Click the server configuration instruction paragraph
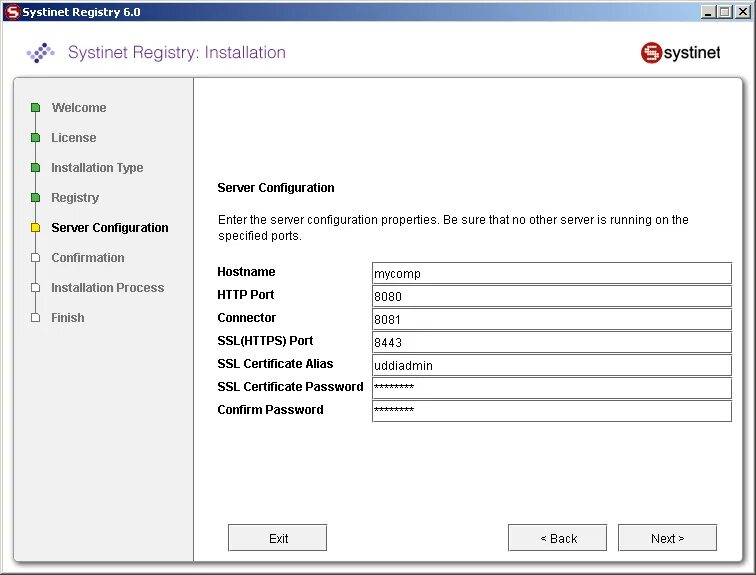This screenshot has height=575, width=756. tap(453, 227)
